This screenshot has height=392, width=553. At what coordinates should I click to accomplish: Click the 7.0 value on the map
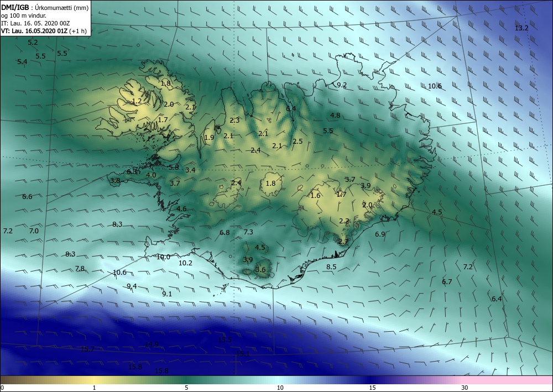[x=34, y=231]
